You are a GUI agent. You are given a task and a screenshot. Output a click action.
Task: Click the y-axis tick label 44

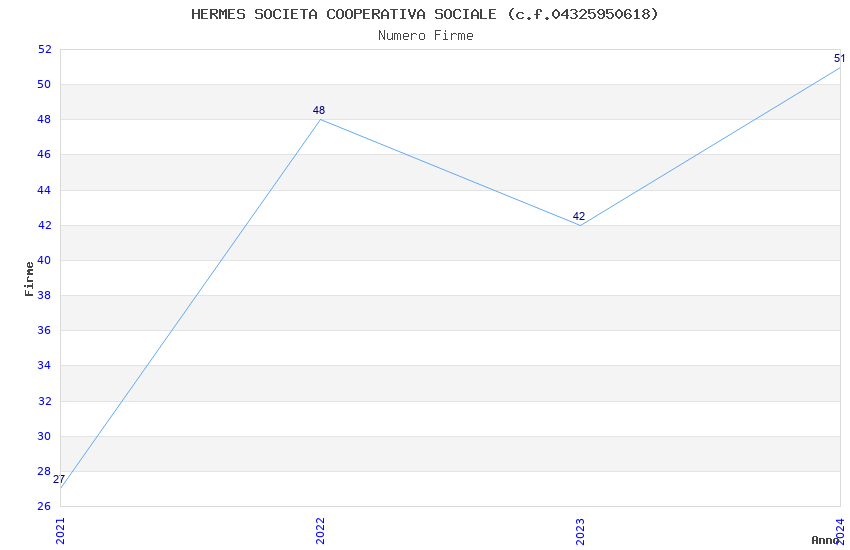(x=44, y=190)
